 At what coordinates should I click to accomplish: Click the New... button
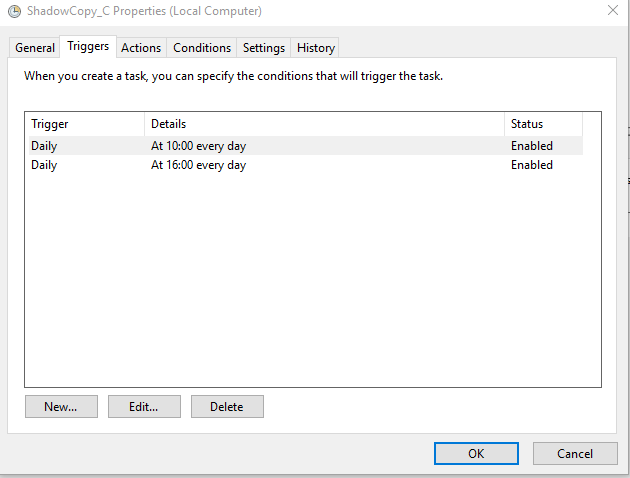(x=61, y=407)
